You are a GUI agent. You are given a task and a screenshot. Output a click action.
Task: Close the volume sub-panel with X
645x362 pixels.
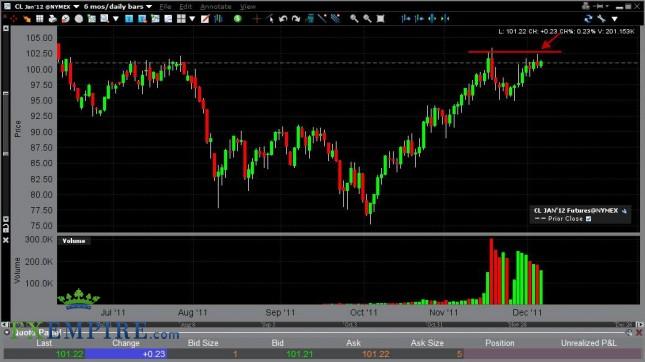(x=6, y=240)
